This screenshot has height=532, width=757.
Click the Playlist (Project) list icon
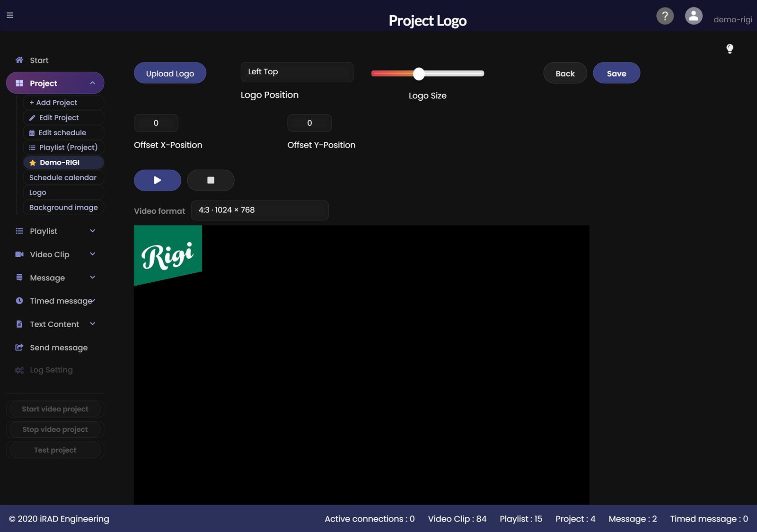coord(32,148)
